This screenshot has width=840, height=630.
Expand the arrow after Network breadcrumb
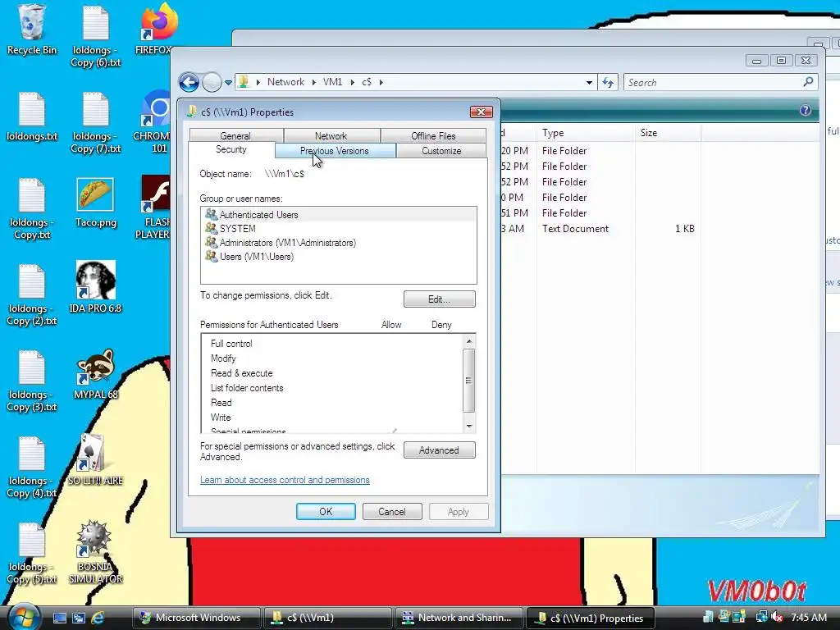pos(314,82)
